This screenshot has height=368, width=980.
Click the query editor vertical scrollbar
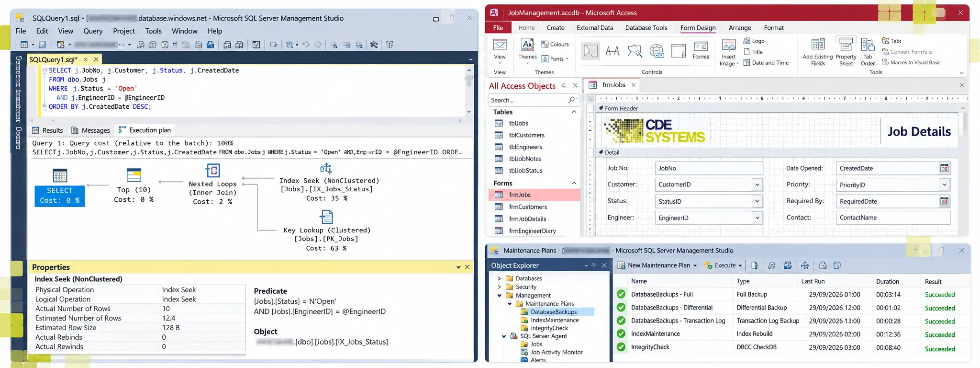469,91
